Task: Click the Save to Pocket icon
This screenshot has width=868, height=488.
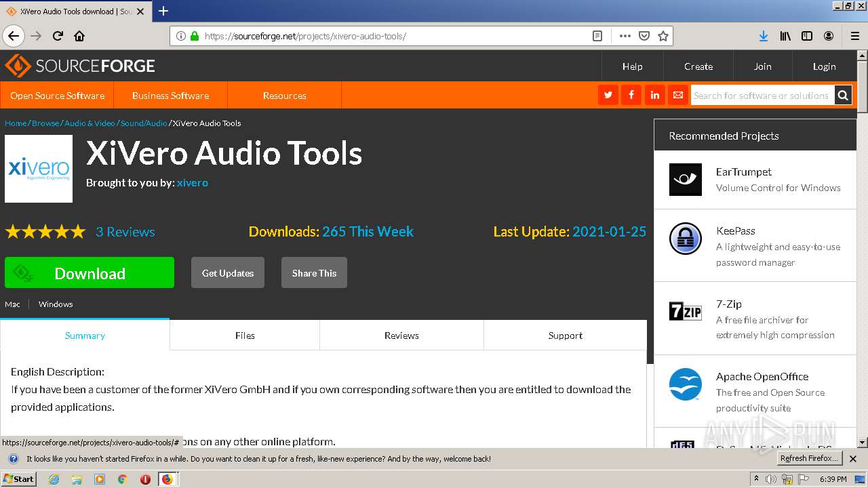Action: pos(644,36)
